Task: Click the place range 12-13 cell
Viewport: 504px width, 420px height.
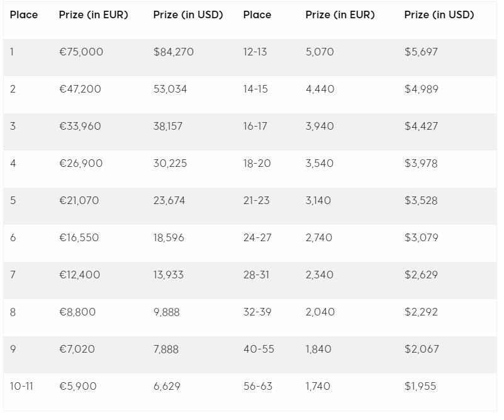Action: pos(255,52)
